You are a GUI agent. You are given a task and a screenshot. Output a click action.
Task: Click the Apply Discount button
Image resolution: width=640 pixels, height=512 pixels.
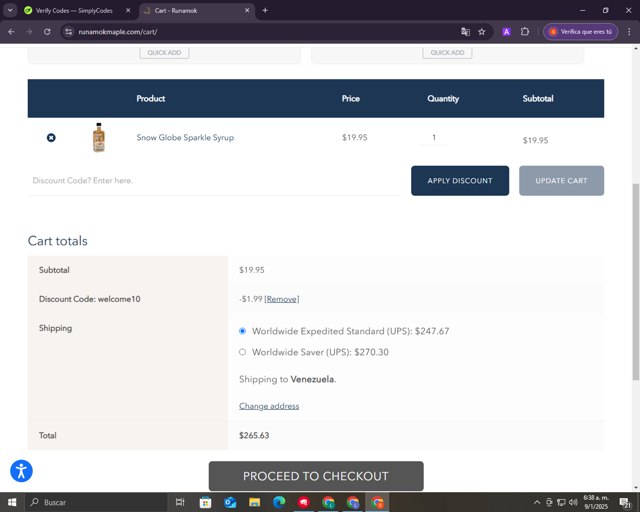pyautogui.click(x=460, y=180)
